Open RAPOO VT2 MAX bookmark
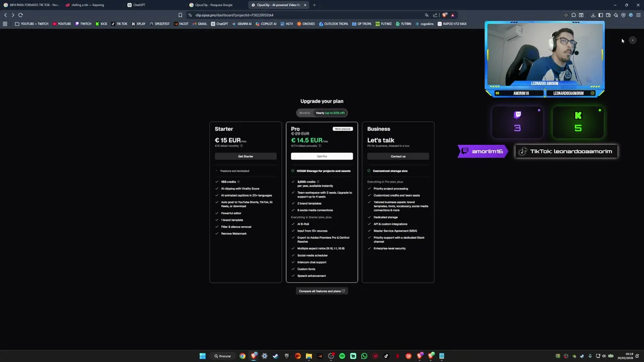Viewport: 644px width, 362px height. coord(452,24)
